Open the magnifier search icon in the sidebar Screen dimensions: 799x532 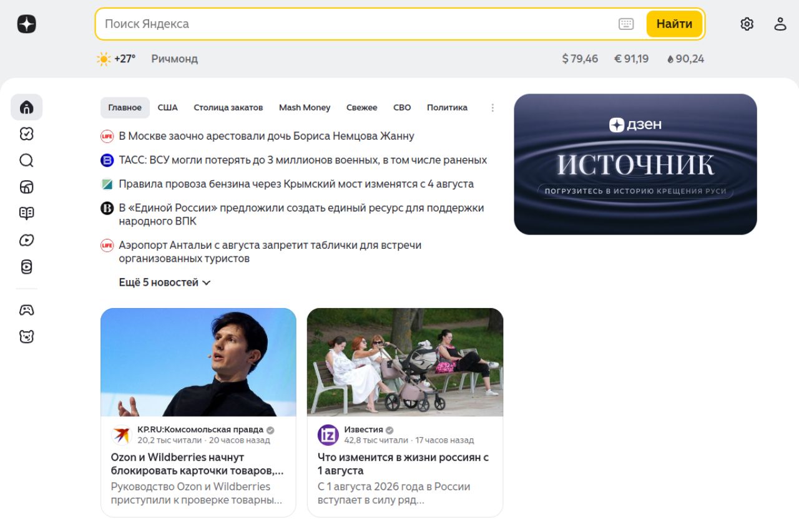pos(26,161)
